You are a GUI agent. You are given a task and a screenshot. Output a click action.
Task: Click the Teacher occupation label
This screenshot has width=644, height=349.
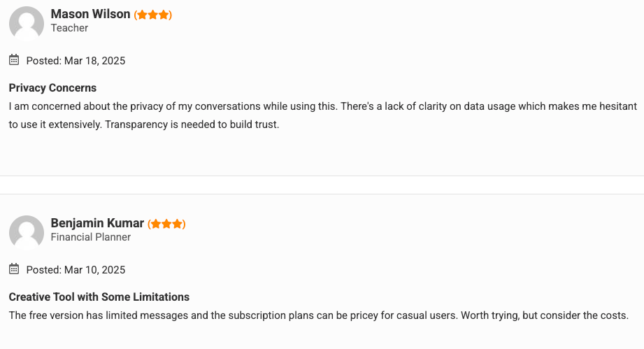[69, 28]
